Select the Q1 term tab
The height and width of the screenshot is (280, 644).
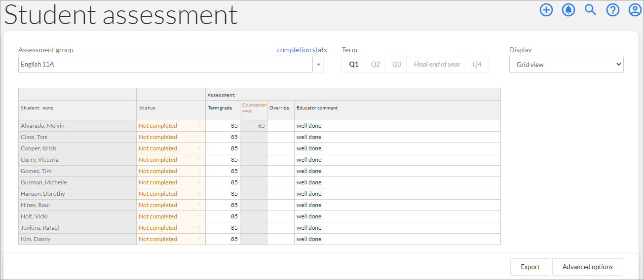tap(353, 65)
